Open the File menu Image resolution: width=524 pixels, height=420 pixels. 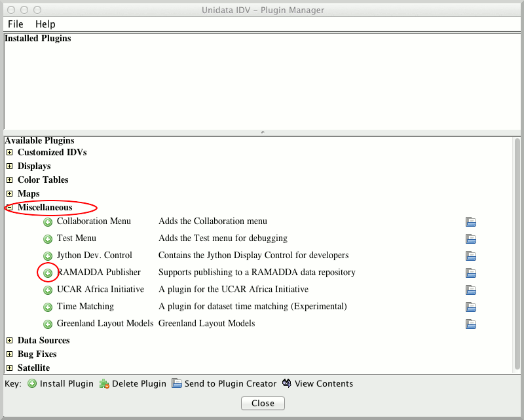tap(16, 24)
